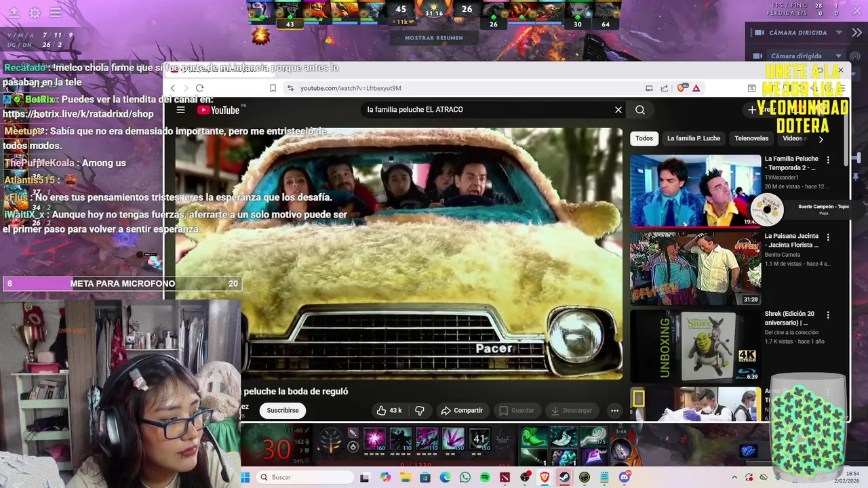This screenshot has width=868, height=488.
Task: Open Steam from the taskbar
Action: point(564,477)
